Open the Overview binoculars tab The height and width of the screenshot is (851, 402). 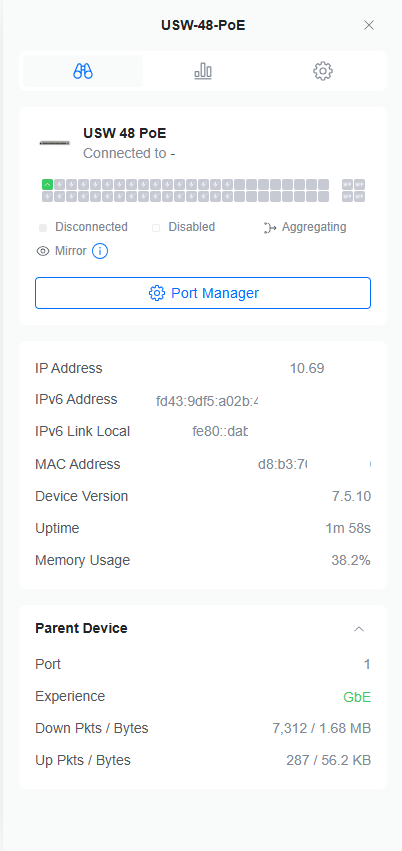(83, 71)
